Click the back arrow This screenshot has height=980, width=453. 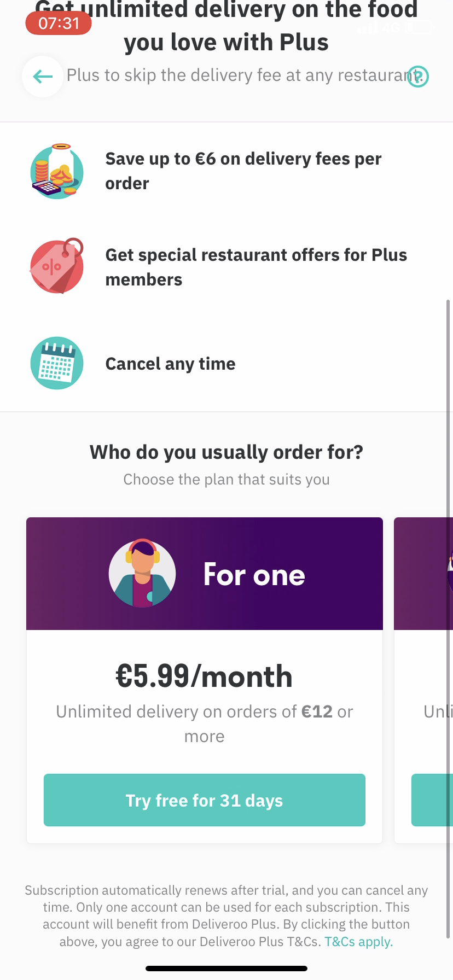pyautogui.click(x=42, y=77)
